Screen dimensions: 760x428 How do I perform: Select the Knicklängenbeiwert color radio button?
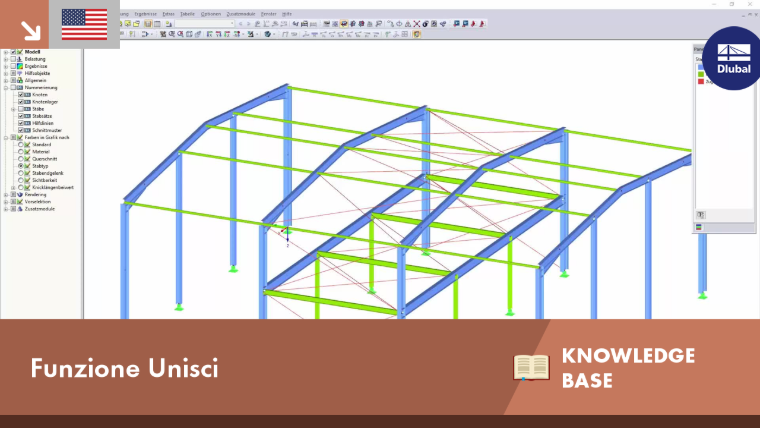pos(21,187)
